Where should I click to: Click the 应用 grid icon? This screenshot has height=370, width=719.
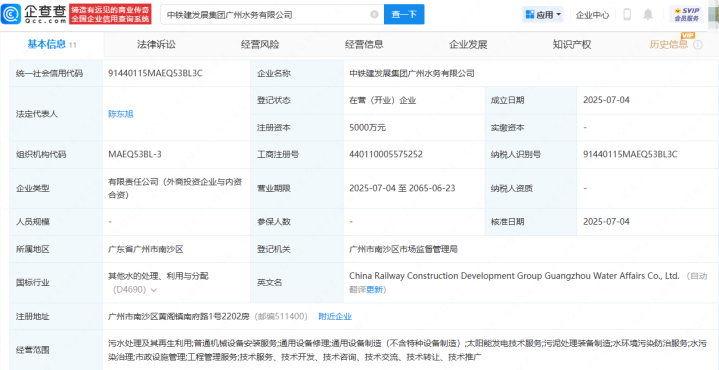pos(530,15)
